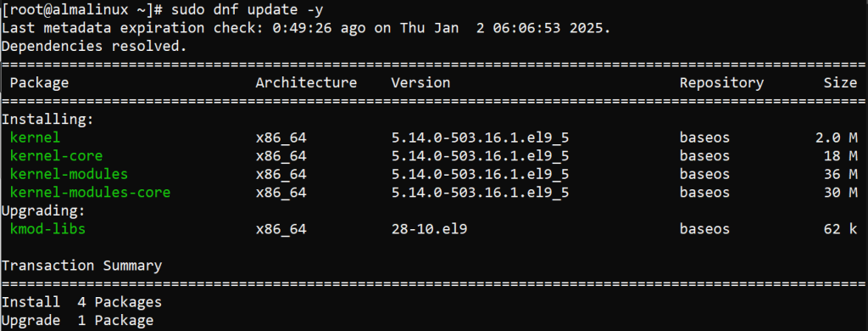The width and height of the screenshot is (868, 331).
Task: Select the kernel-core package entry
Action: pyautogui.click(x=56, y=156)
